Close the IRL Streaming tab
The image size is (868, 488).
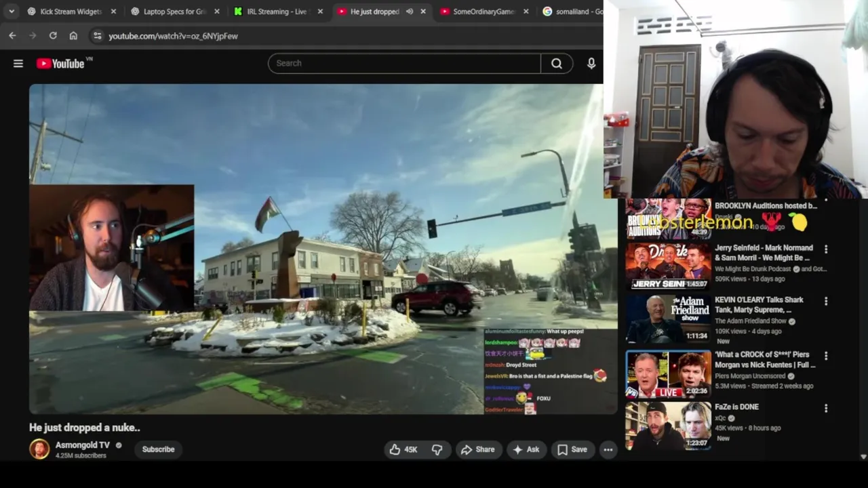pyautogui.click(x=320, y=12)
